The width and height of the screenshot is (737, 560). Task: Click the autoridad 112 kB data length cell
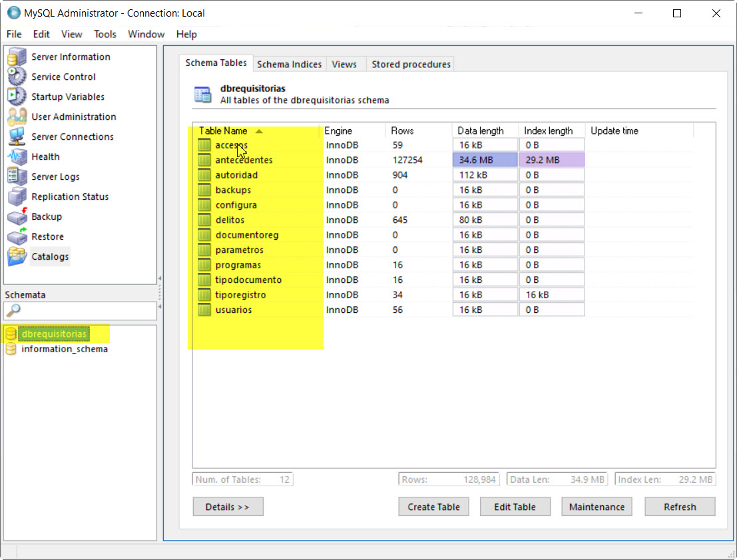tap(485, 175)
